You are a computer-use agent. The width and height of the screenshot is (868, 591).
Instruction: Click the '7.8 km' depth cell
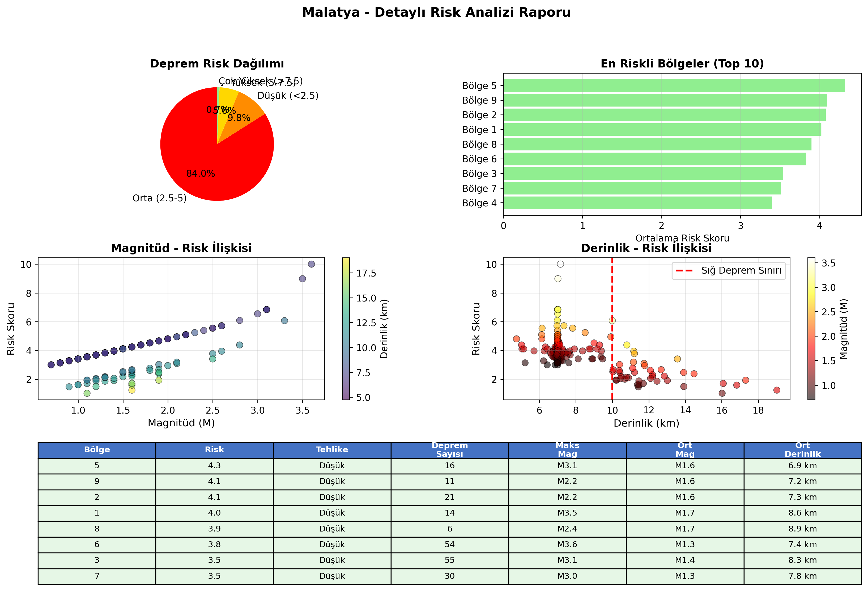pos(803,576)
